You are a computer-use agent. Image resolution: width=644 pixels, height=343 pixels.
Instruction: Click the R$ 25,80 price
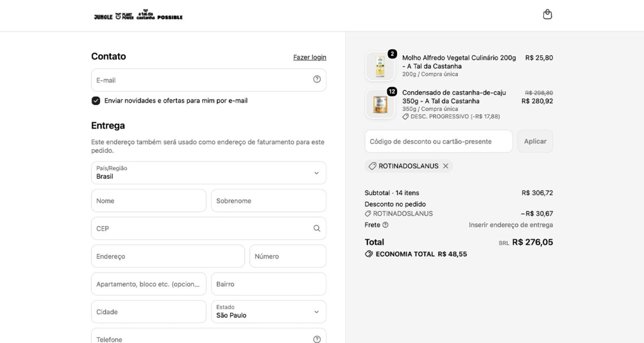click(539, 58)
